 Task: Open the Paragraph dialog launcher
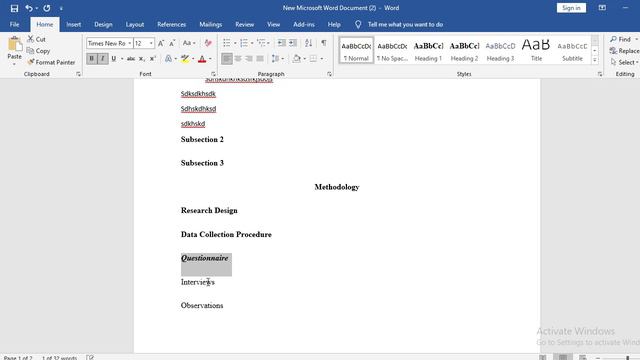point(329,74)
